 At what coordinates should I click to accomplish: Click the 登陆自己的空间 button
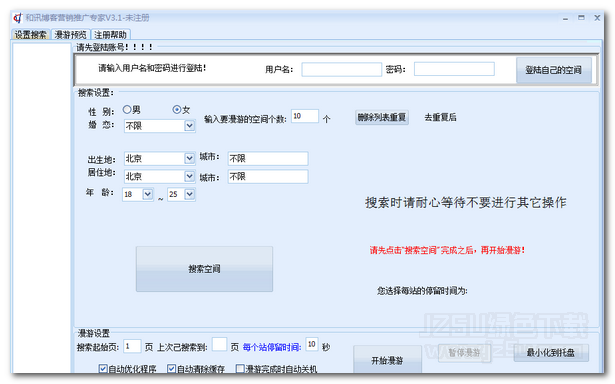tap(553, 70)
